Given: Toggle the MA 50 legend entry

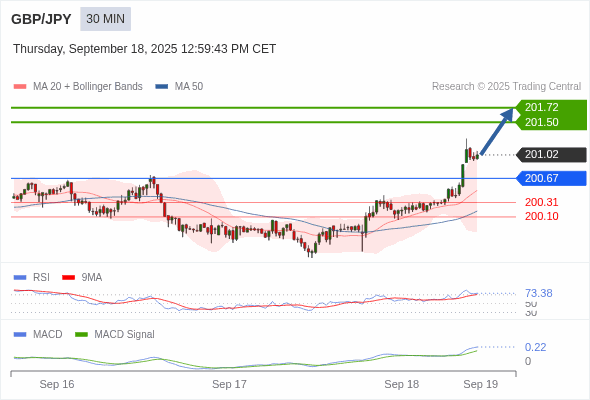Looking at the screenshot, I should [x=179, y=87].
